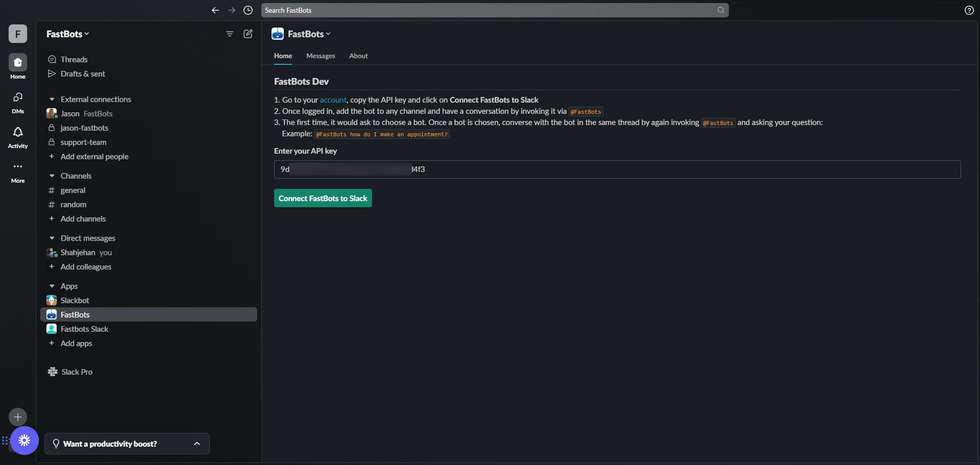Screen dimensions: 980x465
Task: Open FastBots app header dropdown
Action: click(x=309, y=34)
